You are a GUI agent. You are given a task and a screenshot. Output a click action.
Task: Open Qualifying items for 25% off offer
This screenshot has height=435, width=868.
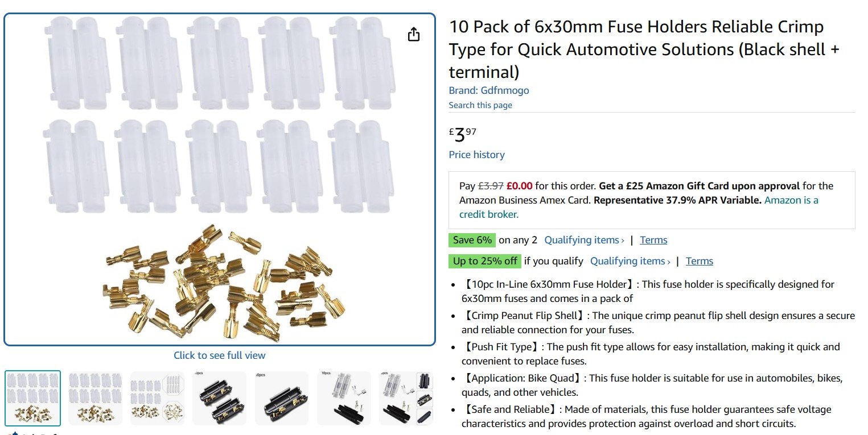(x=630, y=261)
